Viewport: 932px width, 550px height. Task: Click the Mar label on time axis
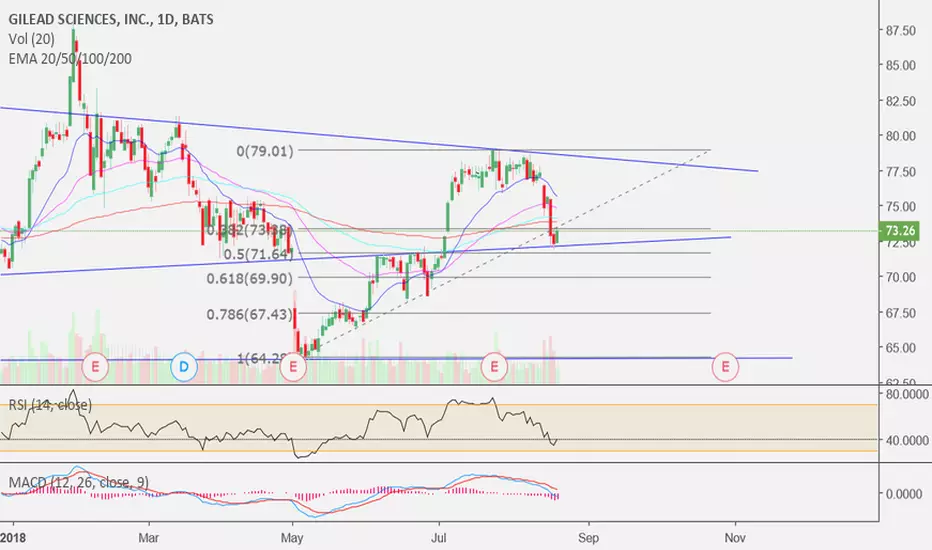click(149, 538)
